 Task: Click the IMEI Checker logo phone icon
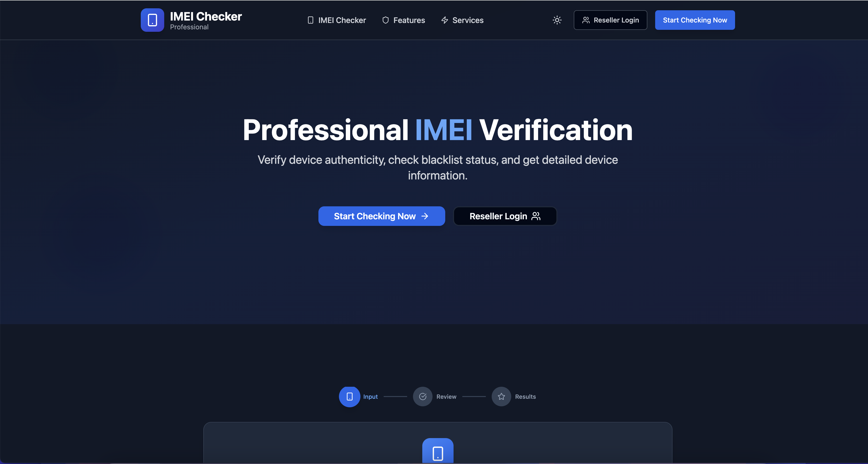[152, 20]
